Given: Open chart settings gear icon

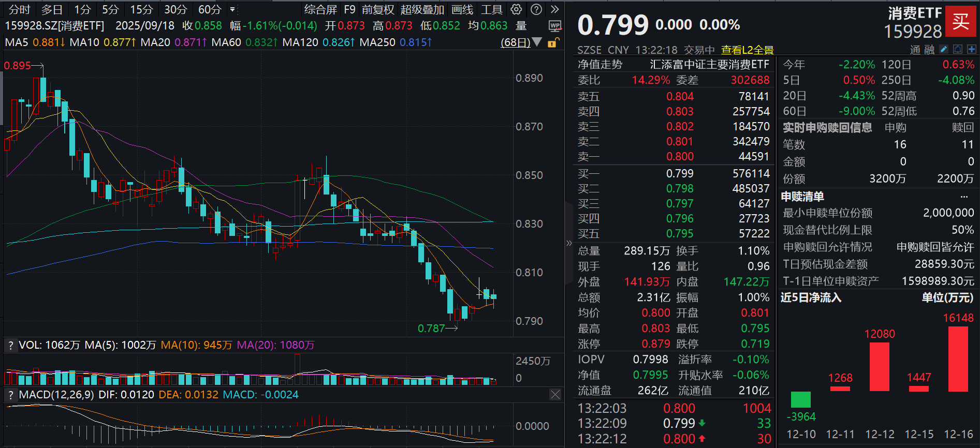Looking at the screenshot, I should coord(516,9).
